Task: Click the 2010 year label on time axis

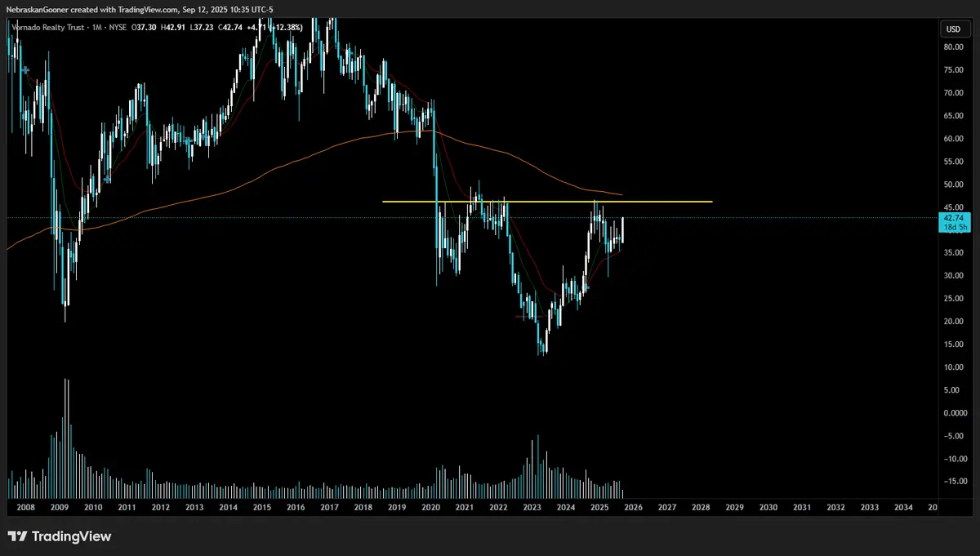Action: [x=92, y=507]
